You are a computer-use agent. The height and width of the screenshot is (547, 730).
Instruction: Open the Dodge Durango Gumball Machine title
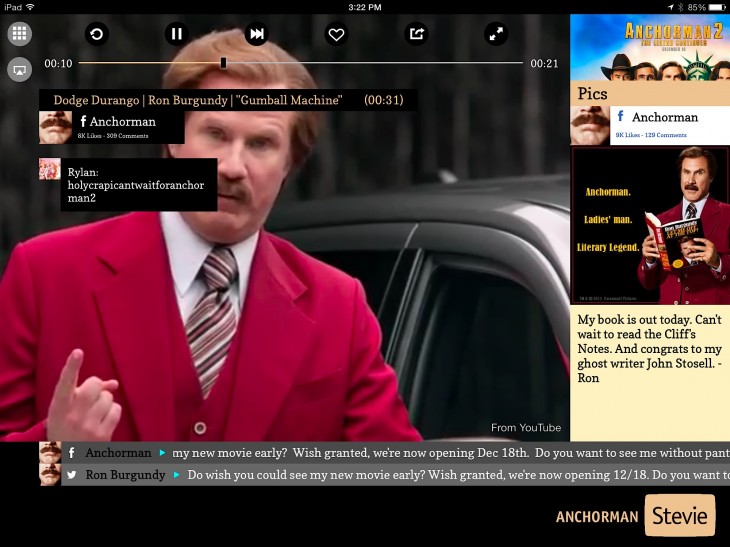228,100
